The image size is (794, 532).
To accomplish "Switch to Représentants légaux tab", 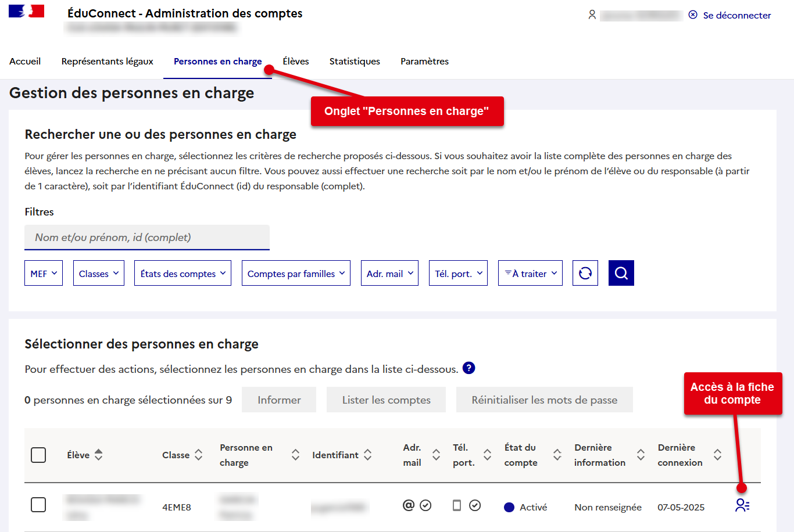I will 108,61.
